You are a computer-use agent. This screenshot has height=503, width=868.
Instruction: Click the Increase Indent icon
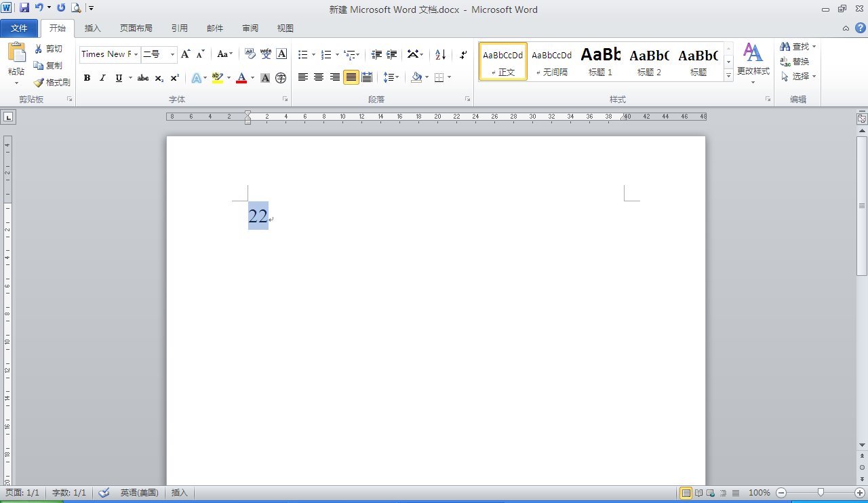point(391,54)
